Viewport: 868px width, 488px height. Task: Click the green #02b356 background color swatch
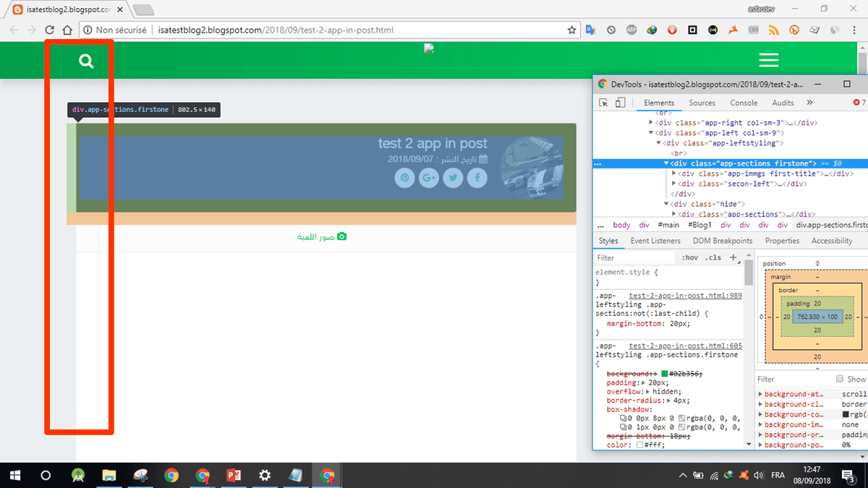coord(665,373)
